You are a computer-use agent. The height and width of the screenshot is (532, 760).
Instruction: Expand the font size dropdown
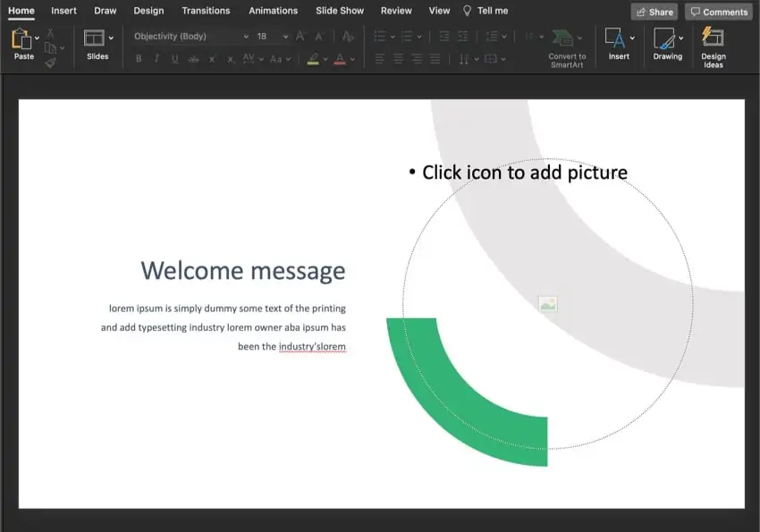pyautogui.click(x=286, y=37)
